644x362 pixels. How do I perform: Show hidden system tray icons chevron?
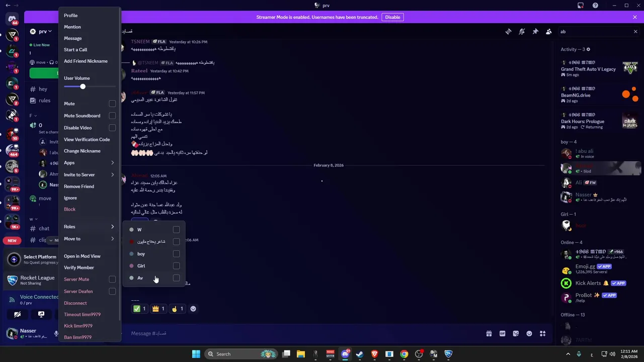pyautogui.click(x=568, y=354)
